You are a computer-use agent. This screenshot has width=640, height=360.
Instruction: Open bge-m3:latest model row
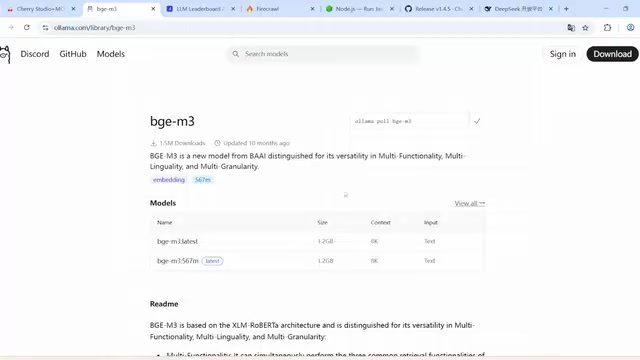point(318,241)
